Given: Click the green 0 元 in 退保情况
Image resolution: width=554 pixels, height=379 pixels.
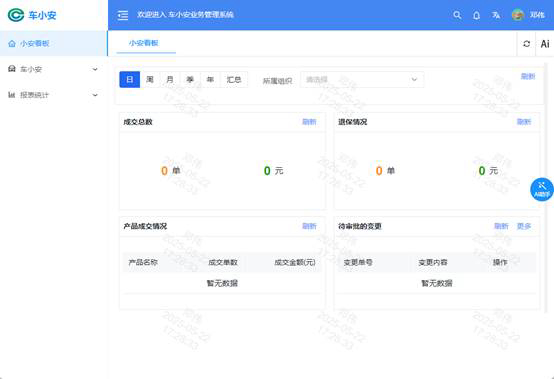Looking at the screenshot, I should [488, 171].
